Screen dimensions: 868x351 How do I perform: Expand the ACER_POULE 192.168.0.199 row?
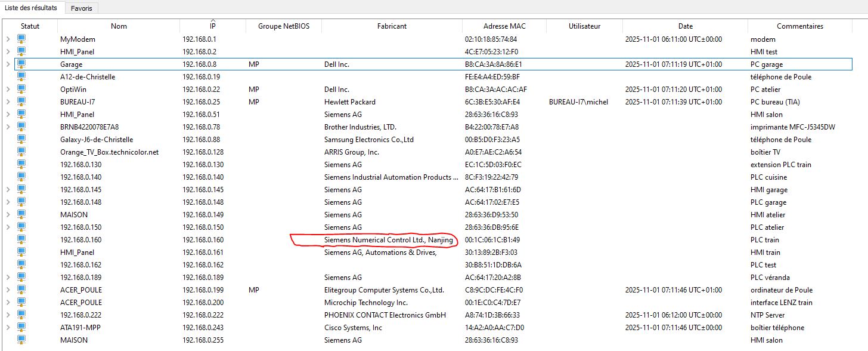pyautogui.click(x=8, y=290)
